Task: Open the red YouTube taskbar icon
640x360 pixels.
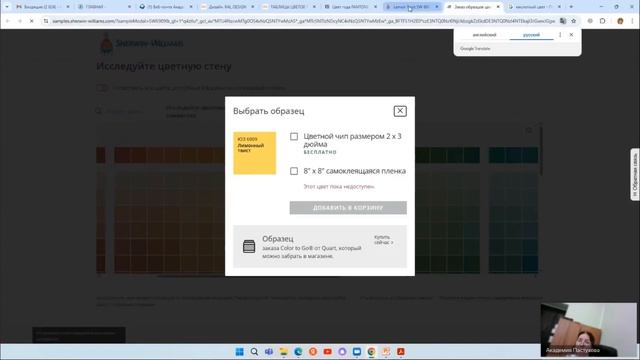Action: click(x=327, y=351)
